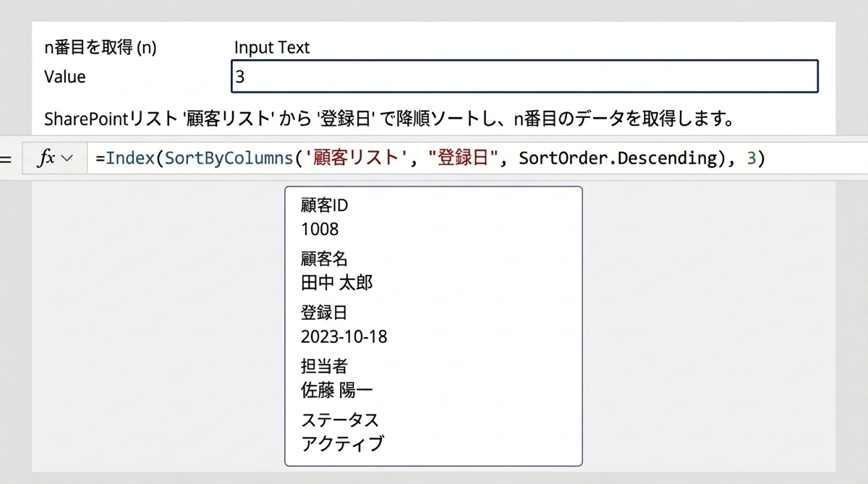Click the 'n番目を取得 (n)' property label

point(100,48)
